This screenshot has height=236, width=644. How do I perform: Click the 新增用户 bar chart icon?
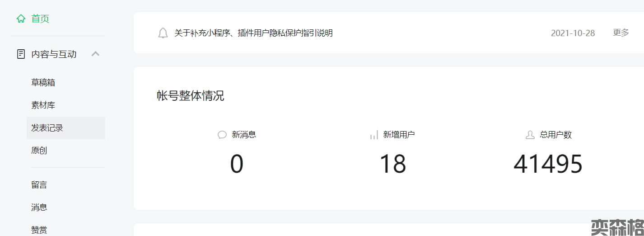coord(373,135)
